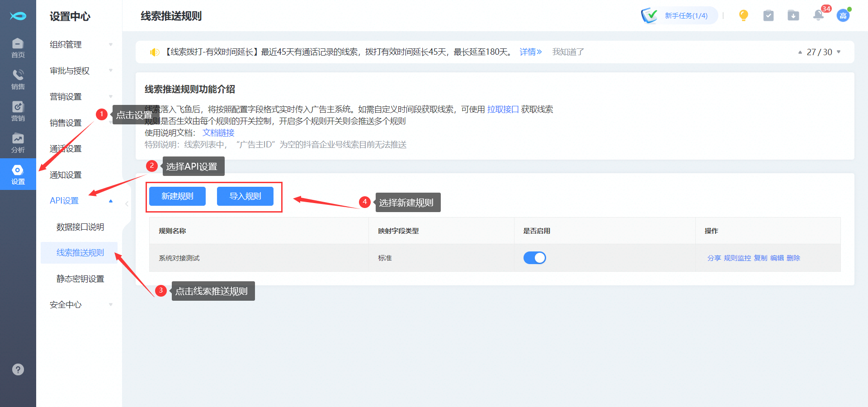Image resolution: width=868 pixels, height=407 pixels.
Task: Select API设置 menu item
Action: [64, 201]
